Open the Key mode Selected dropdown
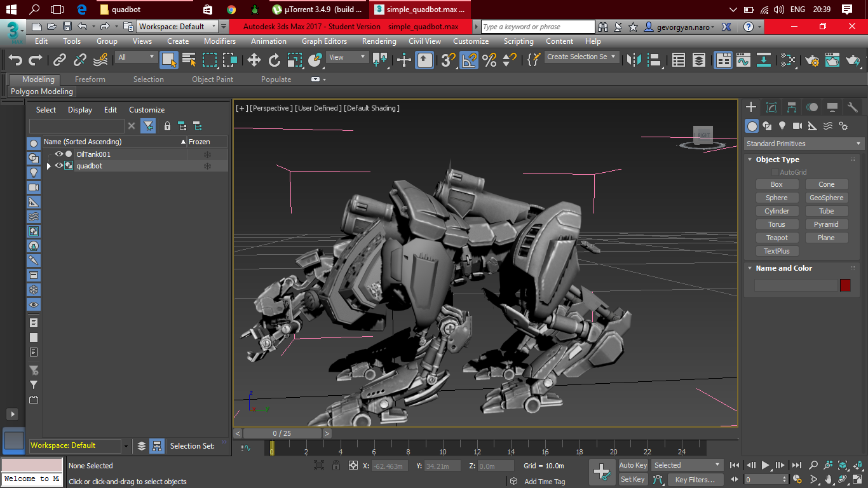The image size is (868, 488). click(x=687, y=465)
